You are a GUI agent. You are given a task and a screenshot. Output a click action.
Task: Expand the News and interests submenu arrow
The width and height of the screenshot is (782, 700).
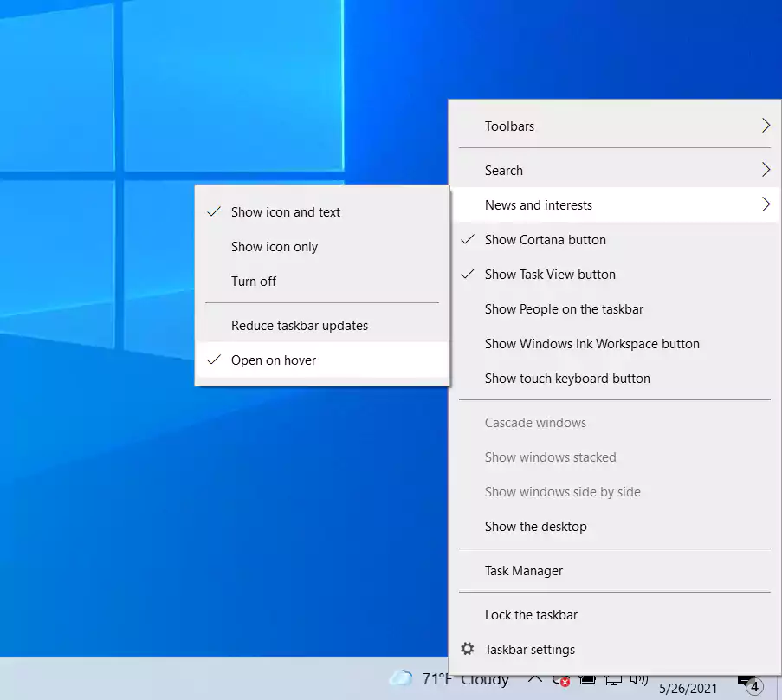click(x=766, y=204)
